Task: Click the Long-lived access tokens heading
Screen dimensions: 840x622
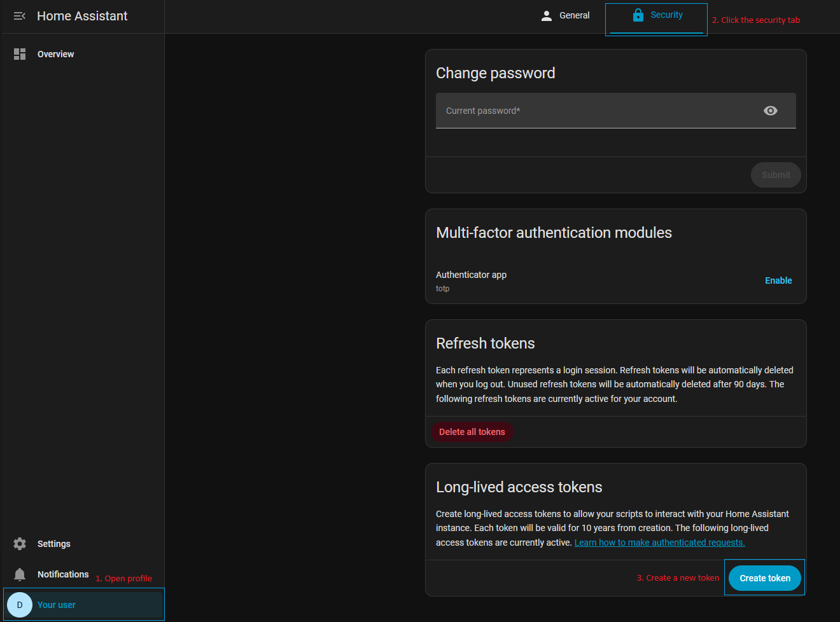Action: pyautogui.click(x=519, y=487)
